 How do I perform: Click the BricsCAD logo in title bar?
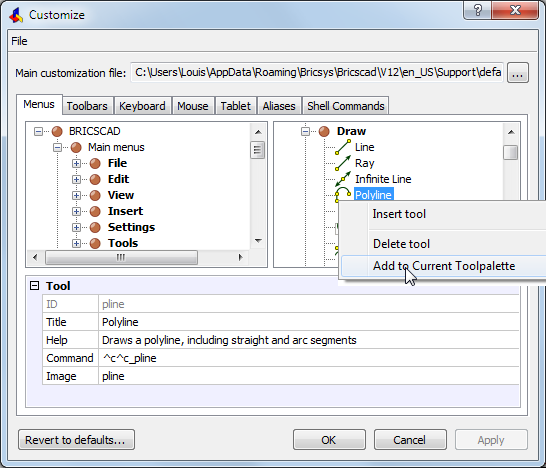pyautogui.click(x=16, y=15)
